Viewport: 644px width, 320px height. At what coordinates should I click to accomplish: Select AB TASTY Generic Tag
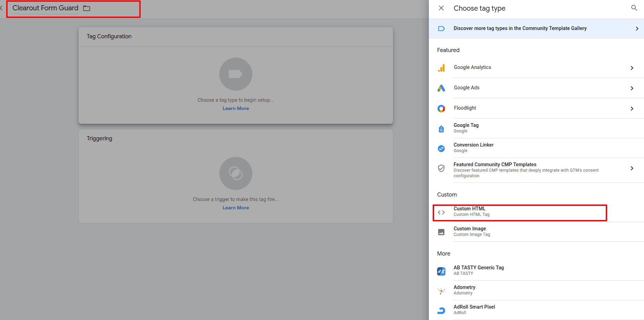479,270
